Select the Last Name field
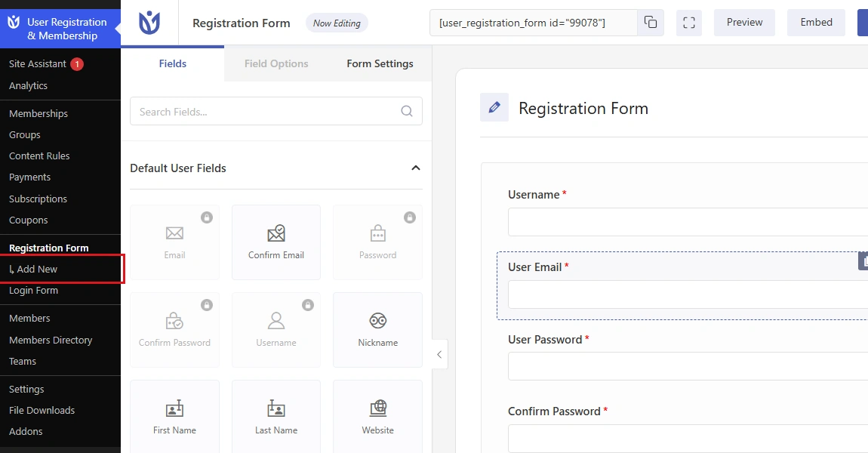 click(276, 417)
